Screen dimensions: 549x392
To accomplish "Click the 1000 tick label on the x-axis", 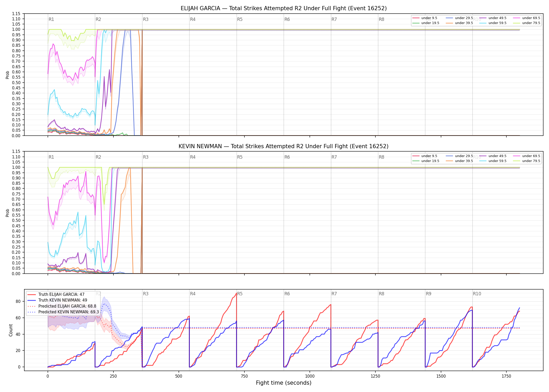I will click(x=310, y=376).
